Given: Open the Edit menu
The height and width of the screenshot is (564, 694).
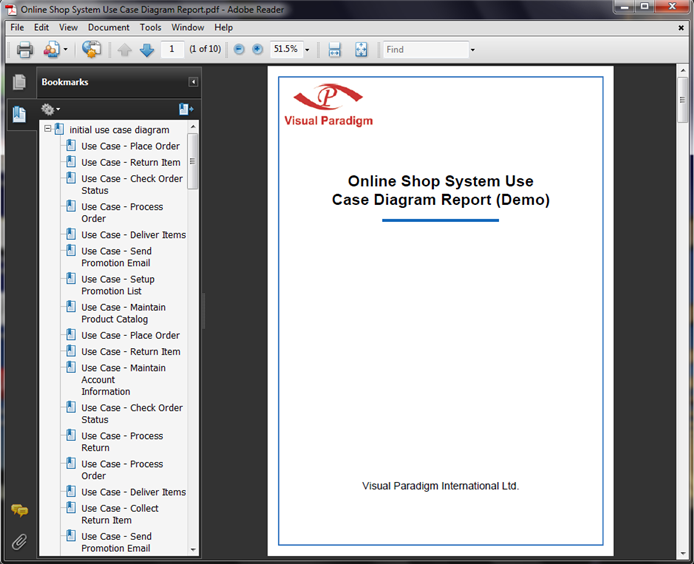Looking at the screenshot, I should coord(41,27).
